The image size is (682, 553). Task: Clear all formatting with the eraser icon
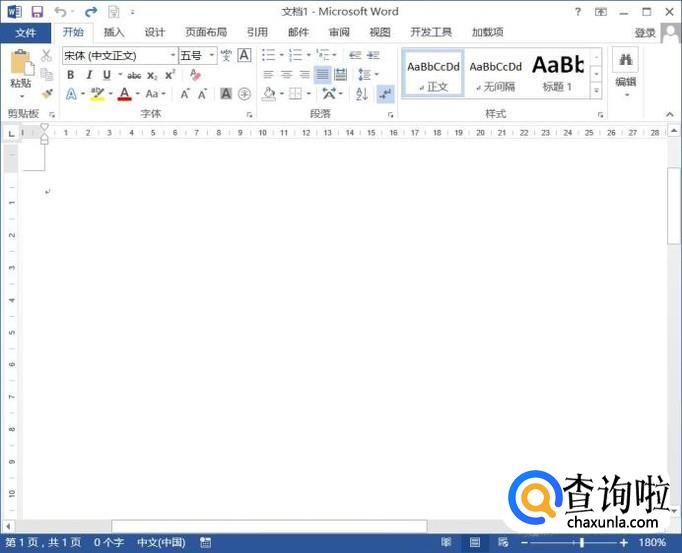195,75
